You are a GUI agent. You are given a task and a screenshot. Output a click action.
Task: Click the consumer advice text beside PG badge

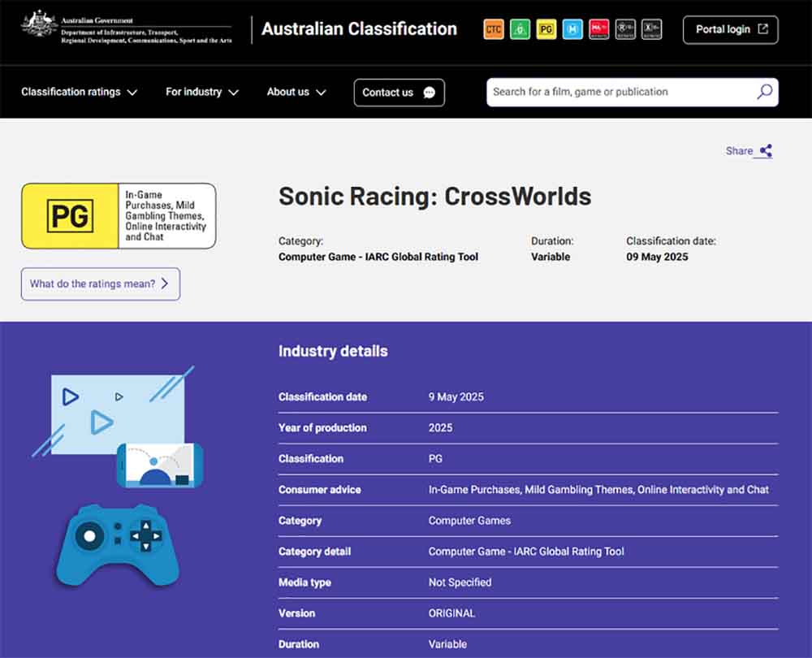tap(166, 216)
